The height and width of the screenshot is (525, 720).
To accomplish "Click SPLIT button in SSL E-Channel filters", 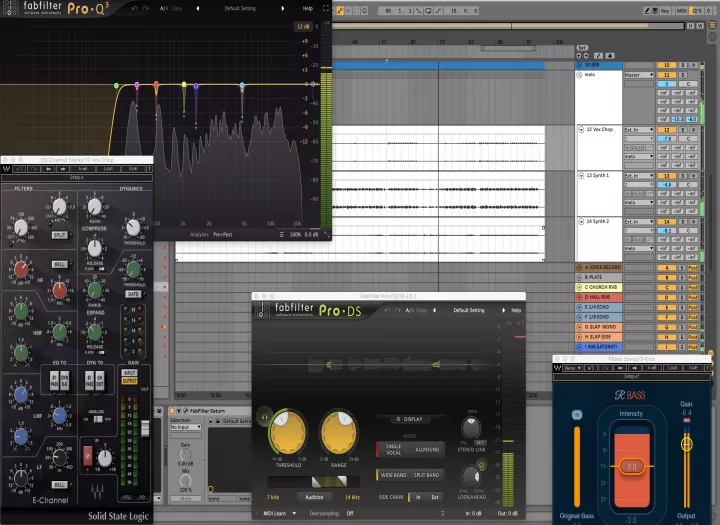I will 60,235.
